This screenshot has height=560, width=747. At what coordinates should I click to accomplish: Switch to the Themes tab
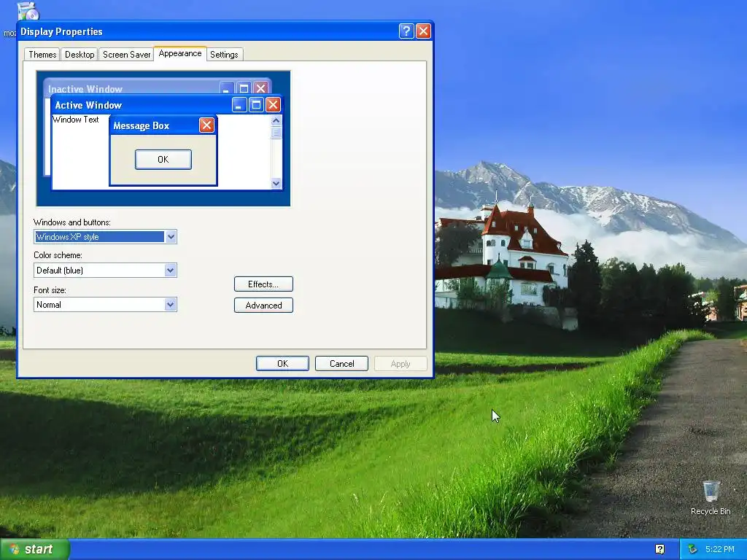(42, 54)
